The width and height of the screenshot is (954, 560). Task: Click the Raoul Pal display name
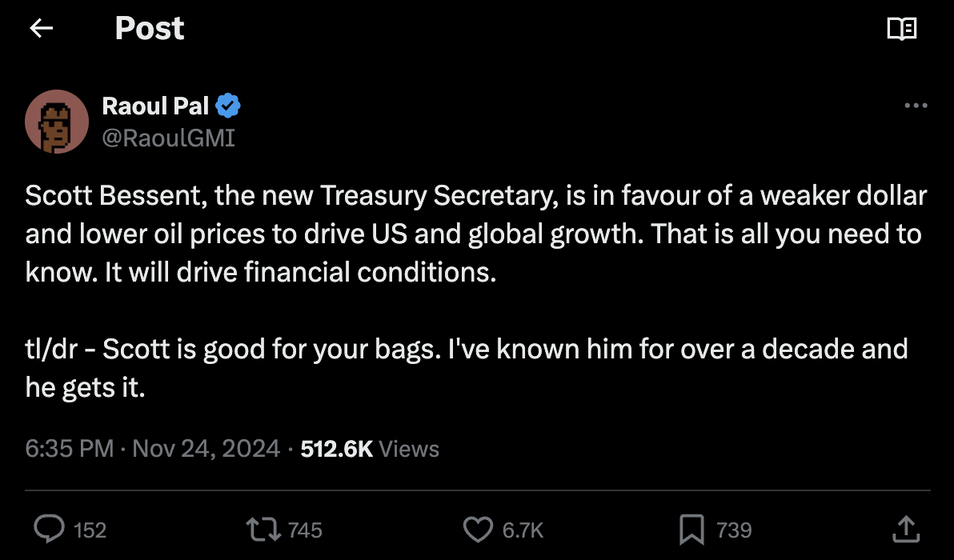155,105
